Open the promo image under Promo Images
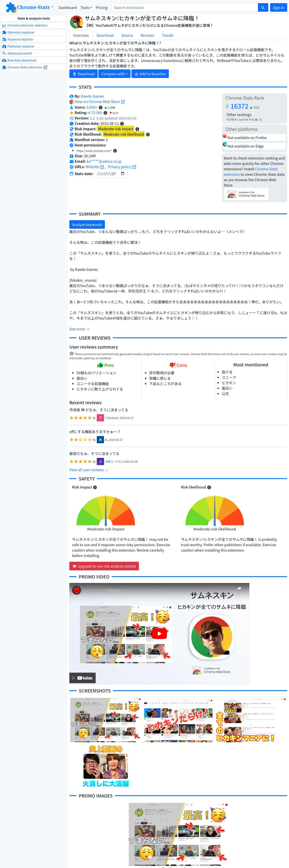This screenshot has width=289, height=868. point(178,834)
